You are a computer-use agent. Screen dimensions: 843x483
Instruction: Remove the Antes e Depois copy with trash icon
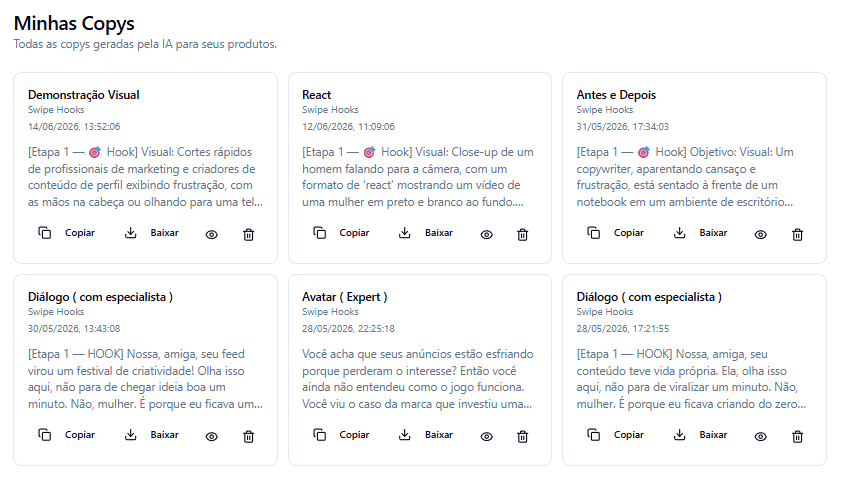797,235
